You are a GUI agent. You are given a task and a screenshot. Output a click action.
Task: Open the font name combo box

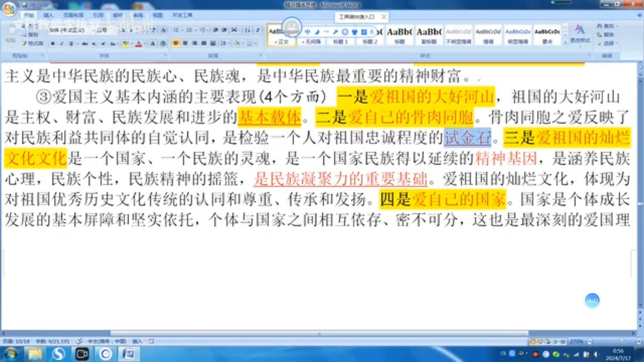(x=71, y=30)
